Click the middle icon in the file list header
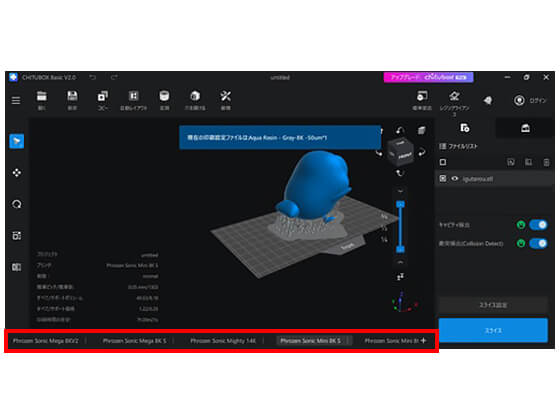This screenshot has width=560, height=420. 528,162
